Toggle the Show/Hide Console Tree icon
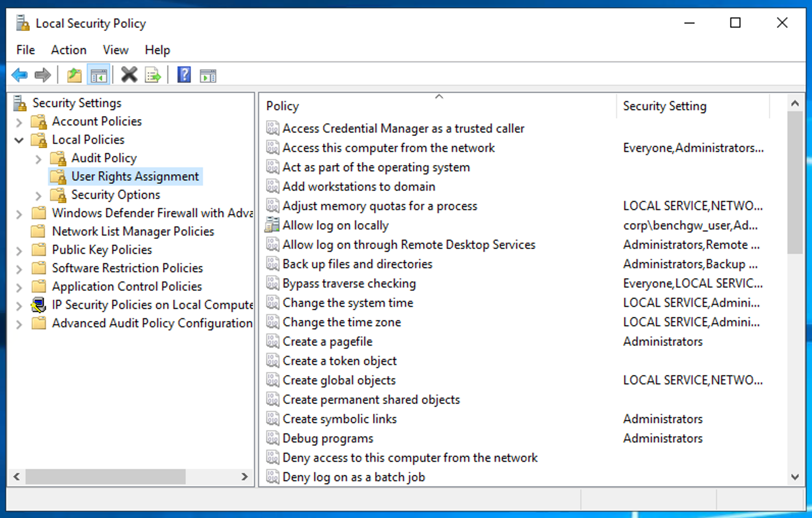Image resolution: width=812 pixels, height=518 pixels. (x=98, y=75)
